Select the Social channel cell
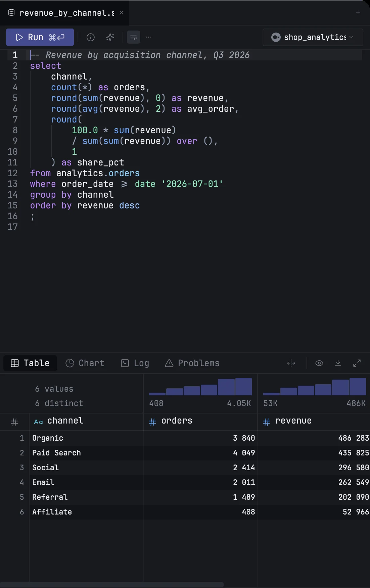370x588 pixels. tap(86, 468)
